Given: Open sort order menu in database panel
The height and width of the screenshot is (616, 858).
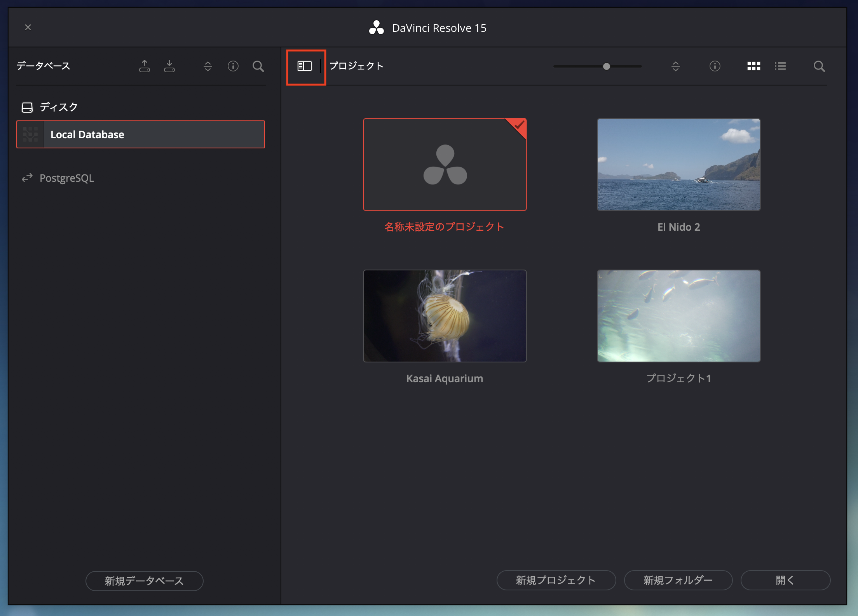Looking at the screenshot, I should tap(208, 66).
